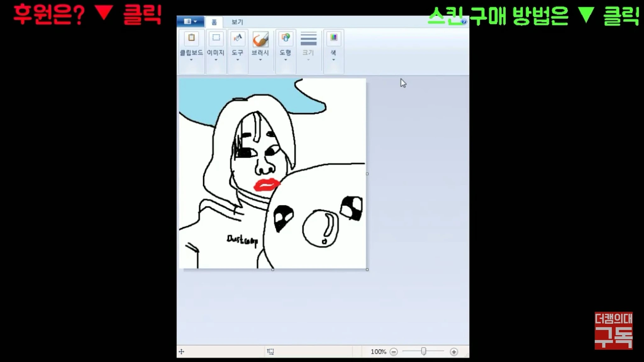Click the zoom slider handle
The width and height of the screenshot is (644, 362).
(424, 351)
